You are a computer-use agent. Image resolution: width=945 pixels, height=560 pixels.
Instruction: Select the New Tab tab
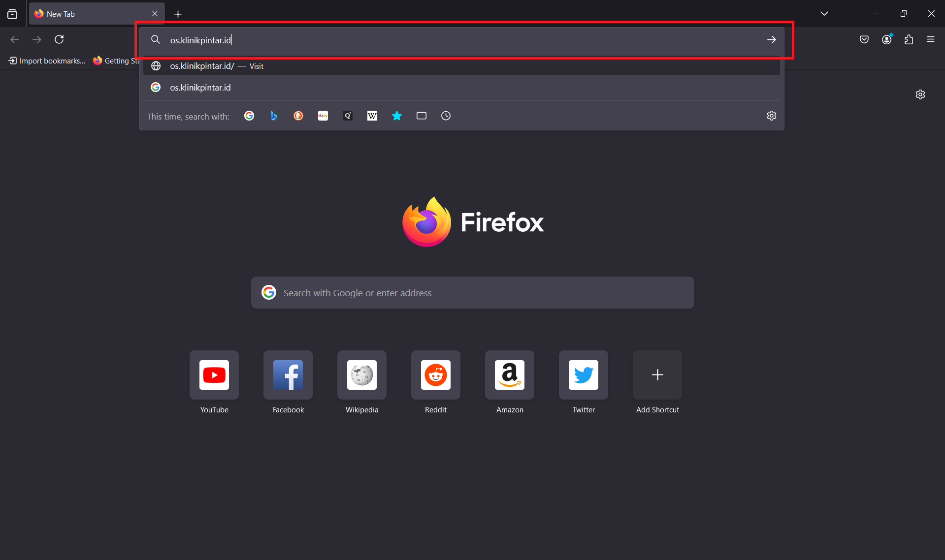click(97, 14)
